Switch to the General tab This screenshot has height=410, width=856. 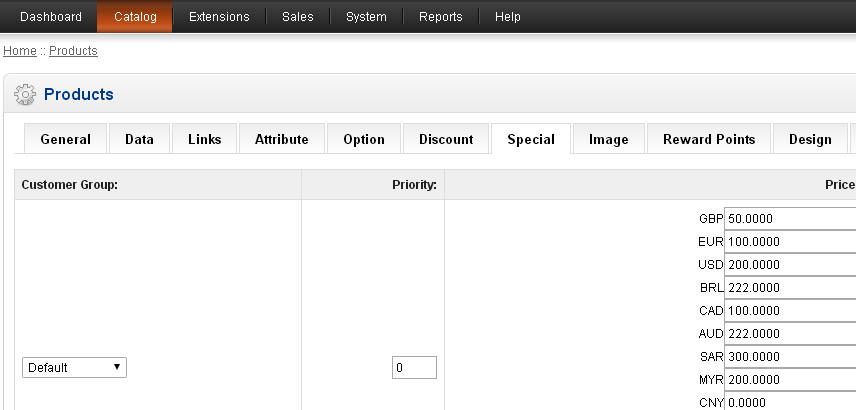click(65, 139)
